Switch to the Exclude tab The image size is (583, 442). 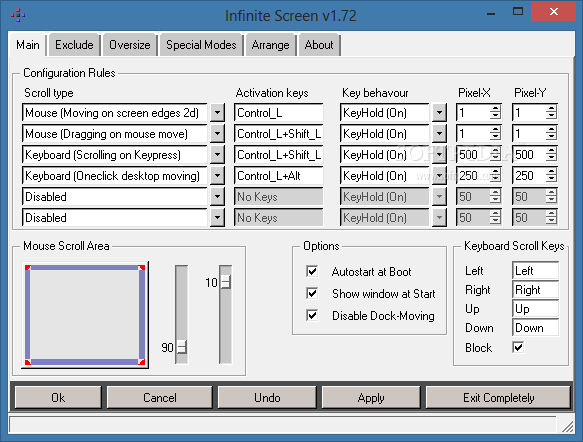pos(74,45)
